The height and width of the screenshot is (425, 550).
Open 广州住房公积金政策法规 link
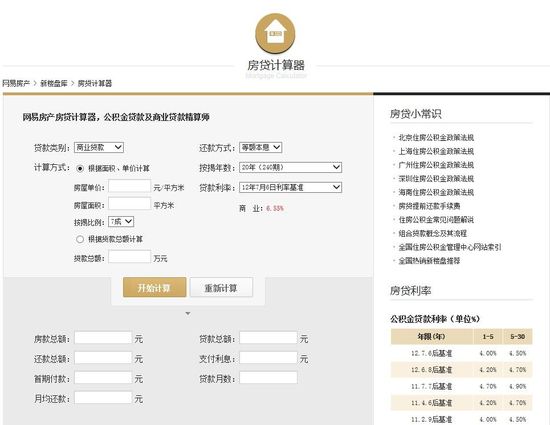tap(436, 165)
